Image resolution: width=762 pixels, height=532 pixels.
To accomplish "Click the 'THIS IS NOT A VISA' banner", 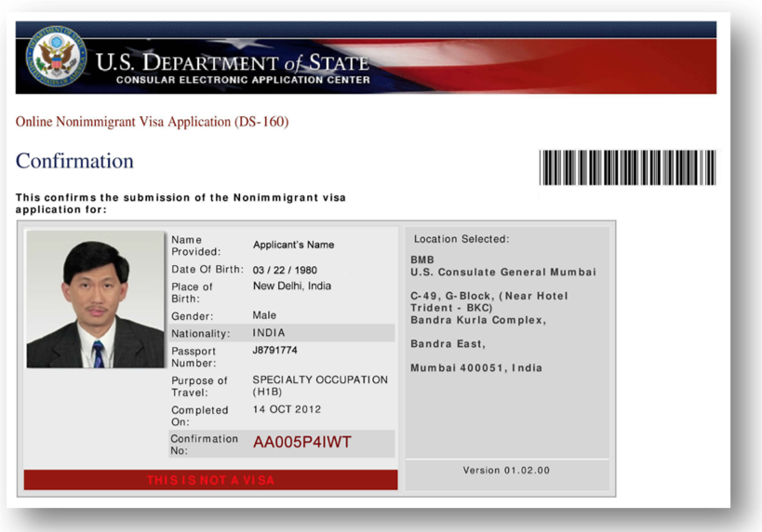I will pos(210,480).
